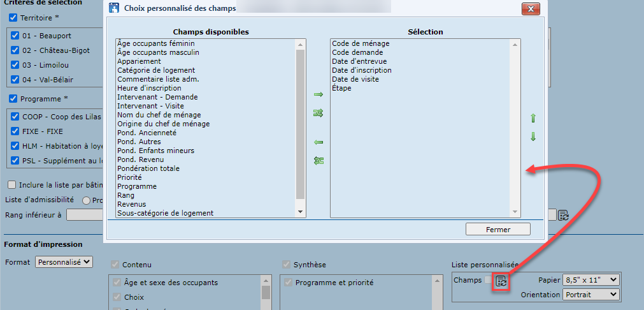This screenshot has height=310, width=644.
Task: Click the remove selected field left arrow
Action: click(x=318, y=142)
